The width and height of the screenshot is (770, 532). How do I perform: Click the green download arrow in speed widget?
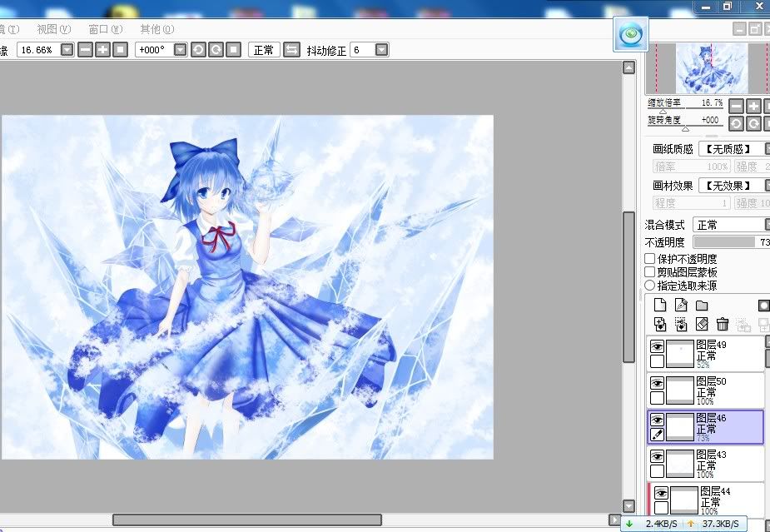pos(629,524)
